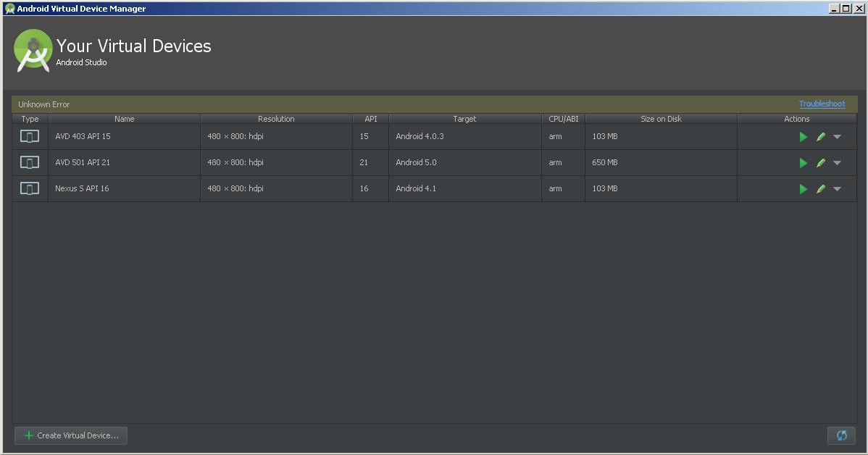Edit the AVD 501 API 21 device
This screenshot has height=455, width=868.
[821, 163]
